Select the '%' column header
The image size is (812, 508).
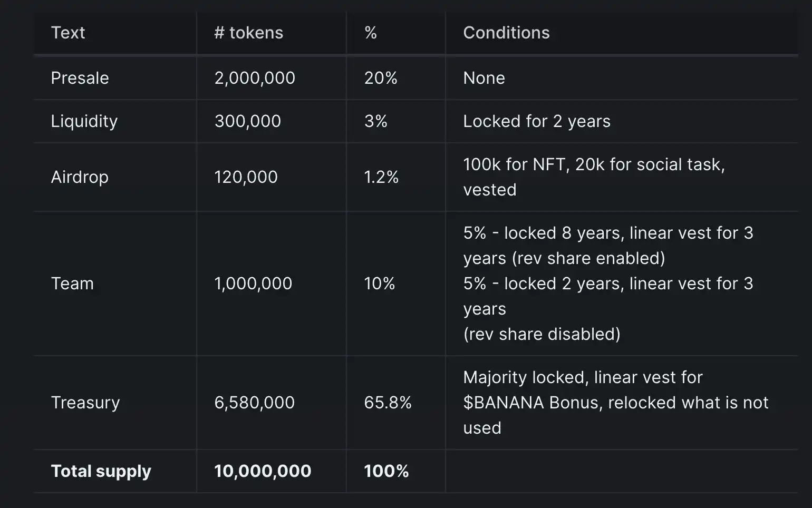(x=371, y=33)
